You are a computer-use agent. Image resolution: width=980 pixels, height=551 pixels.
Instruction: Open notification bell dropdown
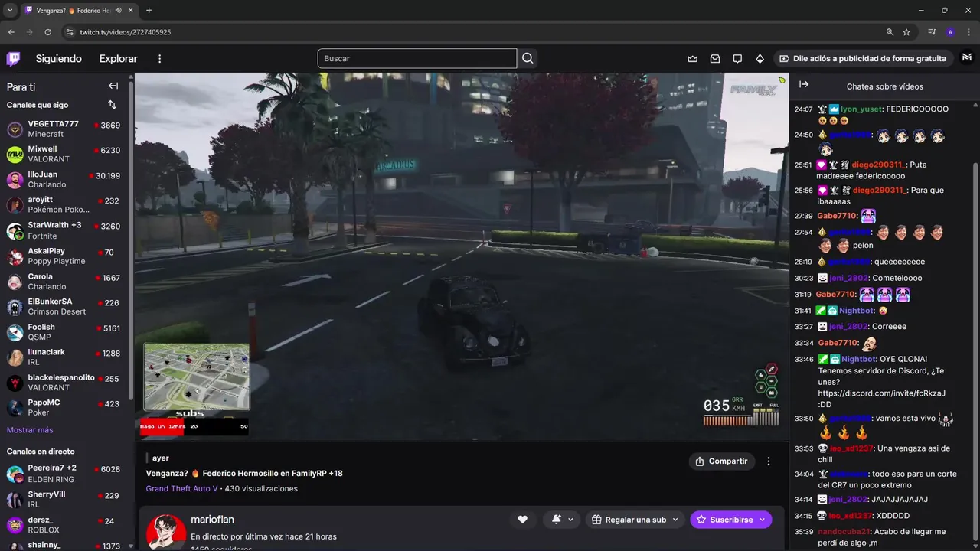click(563, 520)
